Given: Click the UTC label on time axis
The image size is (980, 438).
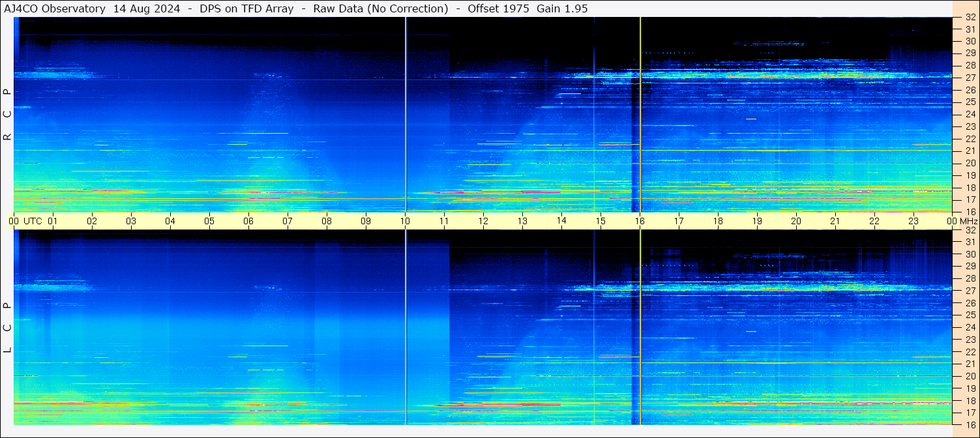Looking at the screenshot, I should point(33,221).
